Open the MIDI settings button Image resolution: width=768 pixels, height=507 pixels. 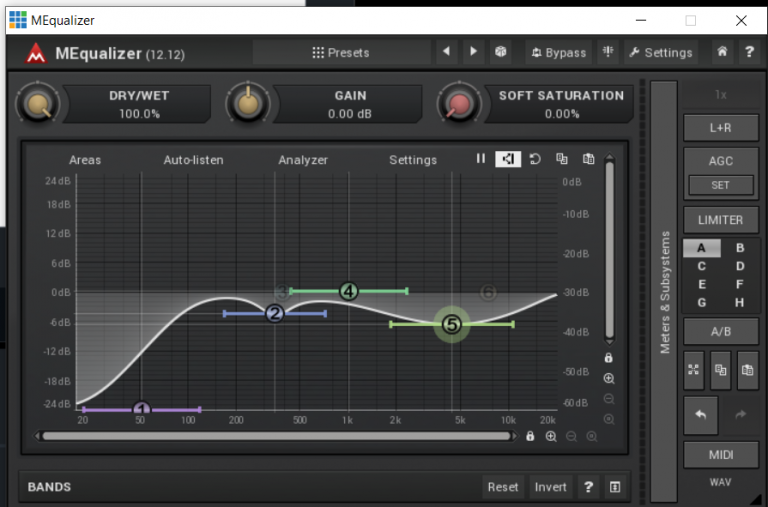(x=720, y=455)
